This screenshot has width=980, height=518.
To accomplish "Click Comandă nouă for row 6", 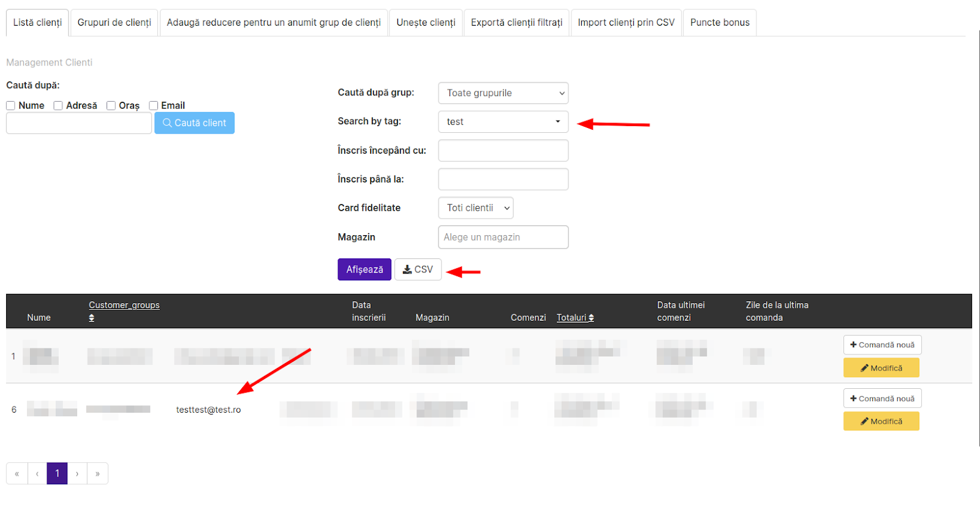I will point(882,399).
